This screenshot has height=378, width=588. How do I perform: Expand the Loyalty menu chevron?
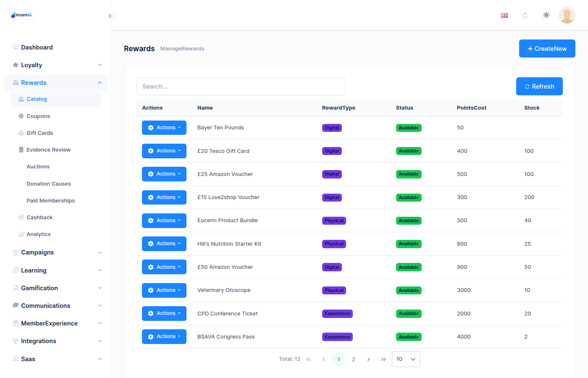click(x=100, y=65)
